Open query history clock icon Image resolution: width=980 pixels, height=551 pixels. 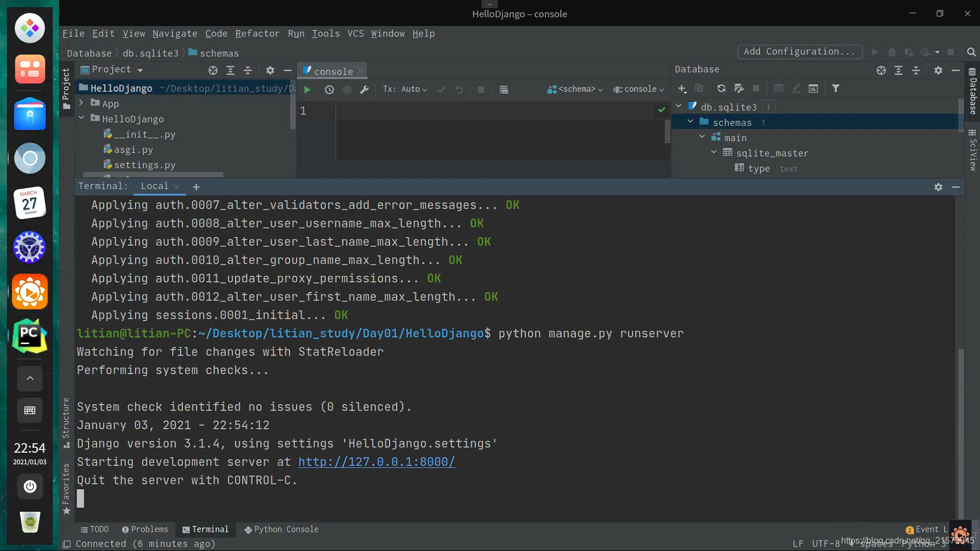pyautogui.click(x=329, y=90)
